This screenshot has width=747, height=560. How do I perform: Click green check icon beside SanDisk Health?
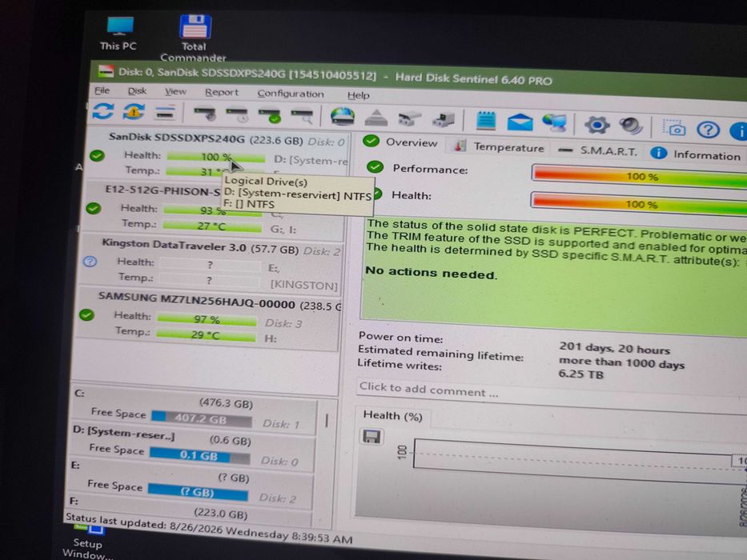tap(97, 155)
